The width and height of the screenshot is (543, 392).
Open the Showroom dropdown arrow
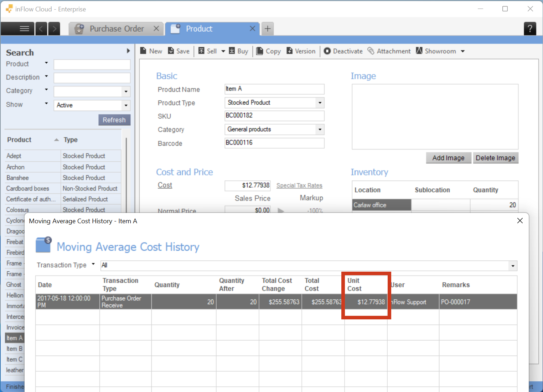(x=462, y=51)
